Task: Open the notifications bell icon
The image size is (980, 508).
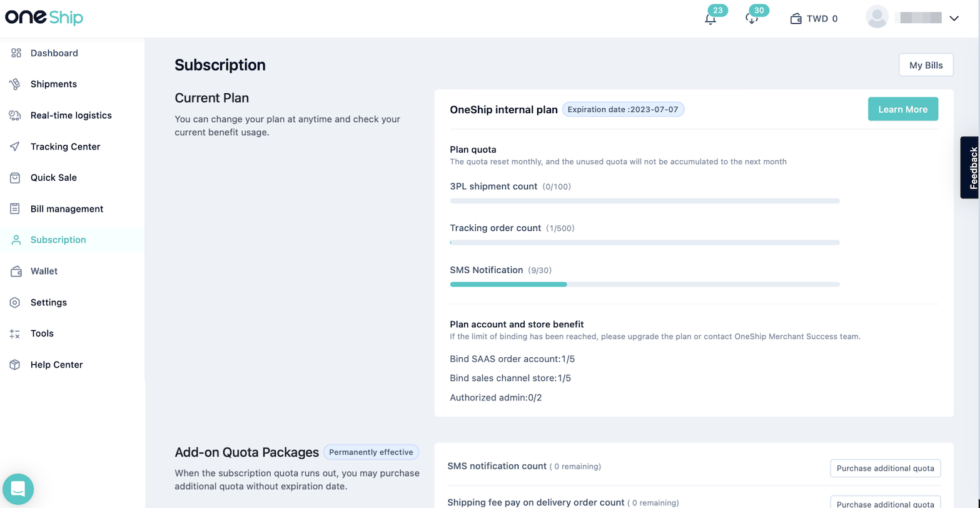Action: click(x=710, y=19)
